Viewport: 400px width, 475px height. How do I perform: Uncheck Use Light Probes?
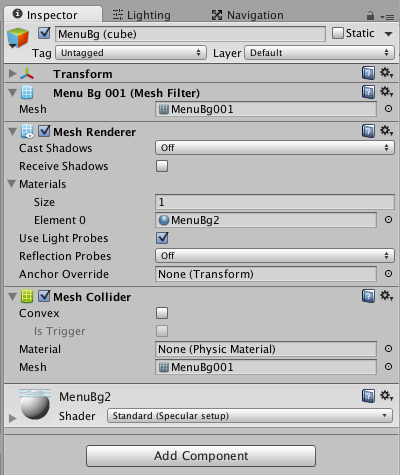(162, 238)
